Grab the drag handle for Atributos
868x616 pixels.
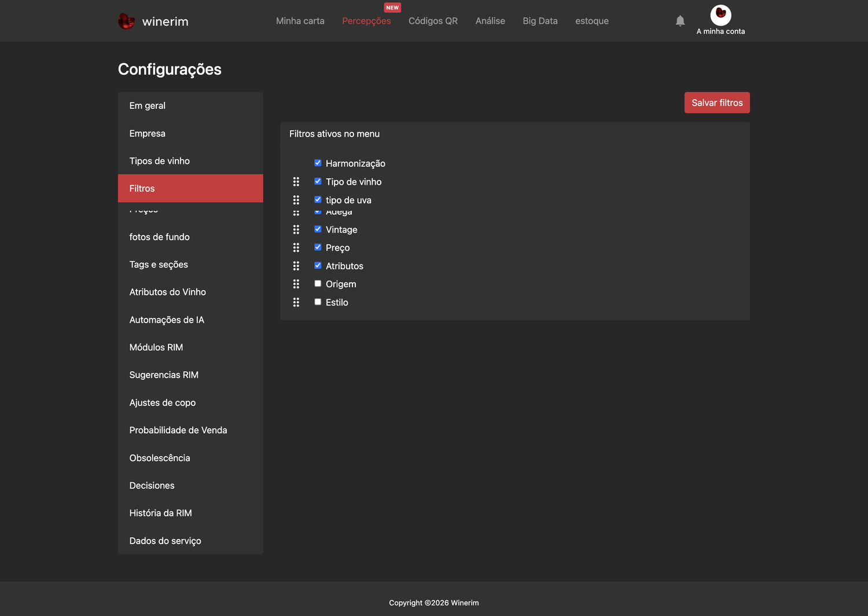tap(296, 266)
